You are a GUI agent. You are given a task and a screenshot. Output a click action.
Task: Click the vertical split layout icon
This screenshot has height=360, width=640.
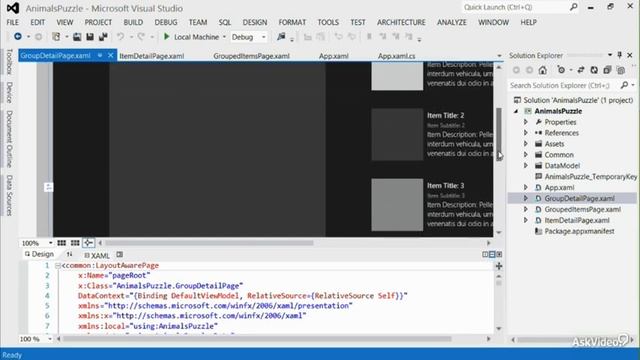[x=485, y=254]
